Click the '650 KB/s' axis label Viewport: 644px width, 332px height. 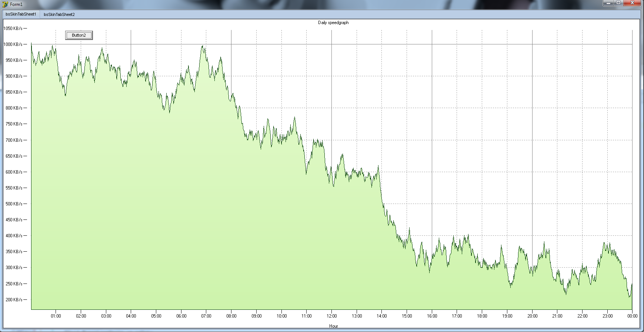14,156
